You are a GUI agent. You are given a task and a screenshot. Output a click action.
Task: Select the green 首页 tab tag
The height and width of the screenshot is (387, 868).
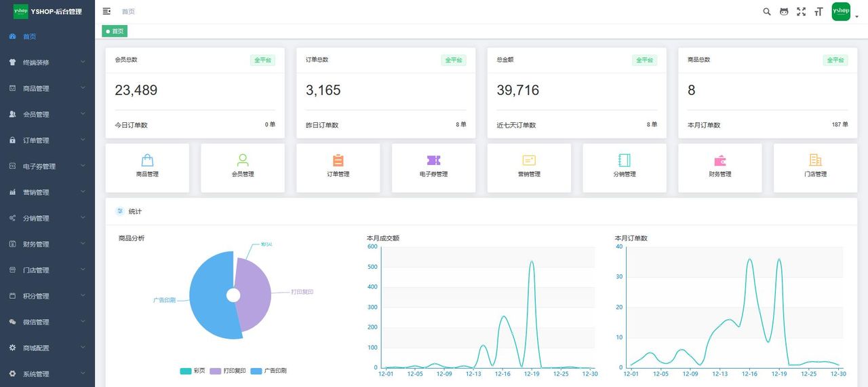point(115,31)
